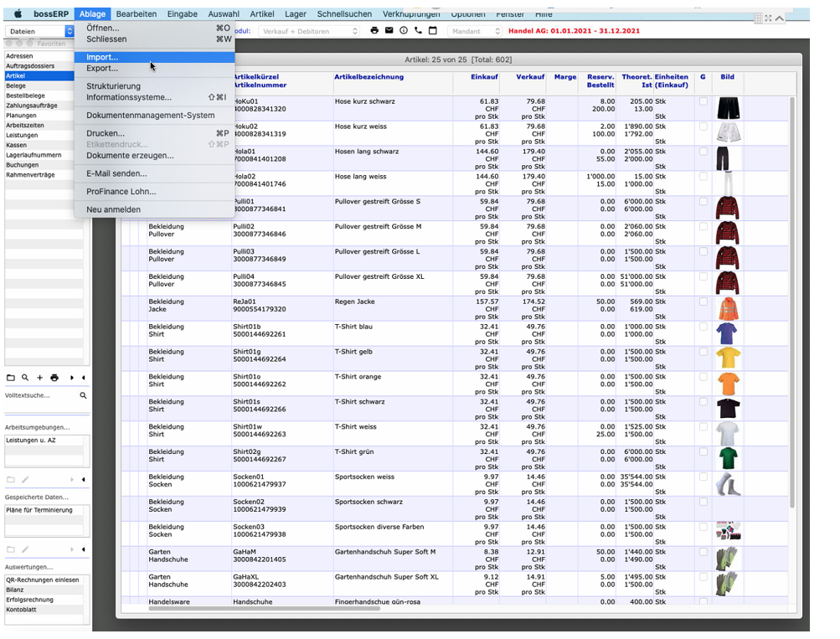Click the envelope mail icon in the toolbar
Viewport: 840px width, 639px height.
click(389, 31)
